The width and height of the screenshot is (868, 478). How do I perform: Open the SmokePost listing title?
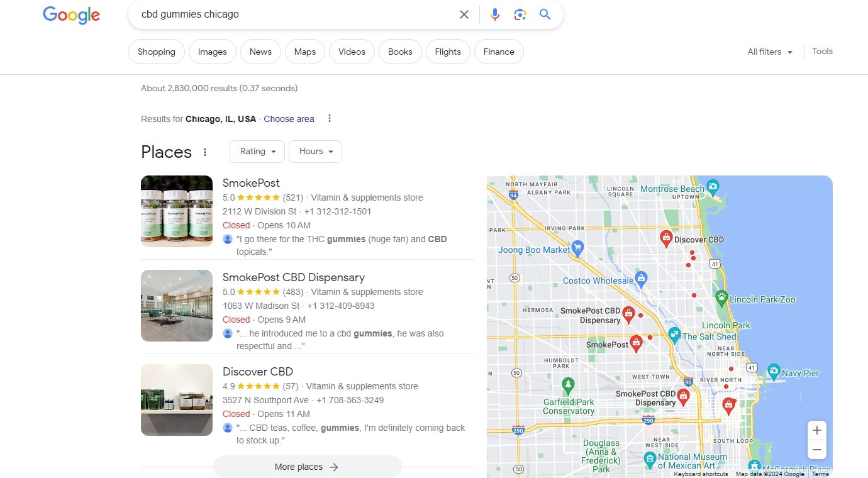coord(251,183)
